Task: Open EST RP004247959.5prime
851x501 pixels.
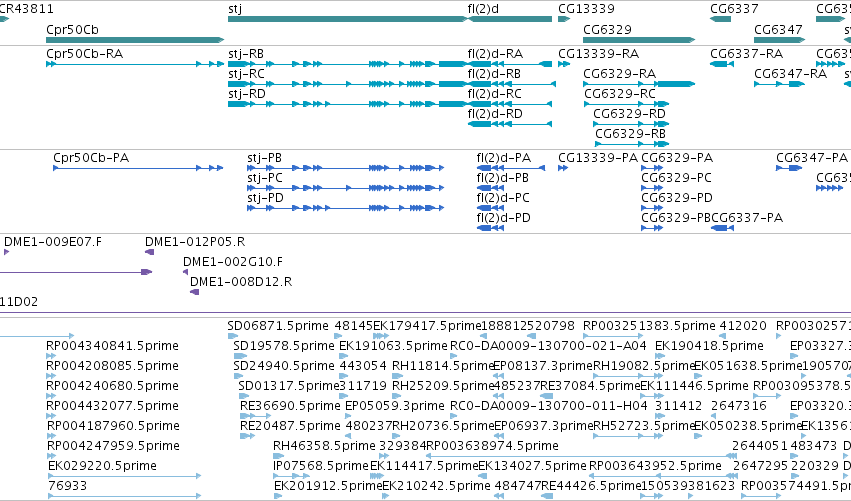Action: 113,446
